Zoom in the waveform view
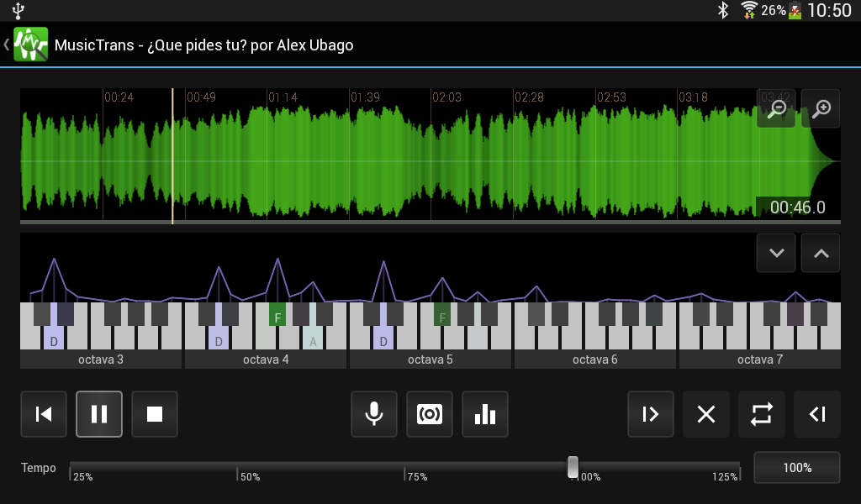This screenshot has width=861, height=504. coord(821,108)
